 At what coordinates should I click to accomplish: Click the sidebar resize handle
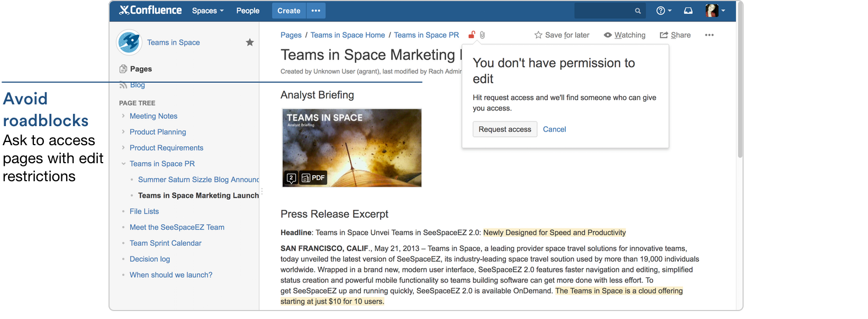click(x=261, y=192)
